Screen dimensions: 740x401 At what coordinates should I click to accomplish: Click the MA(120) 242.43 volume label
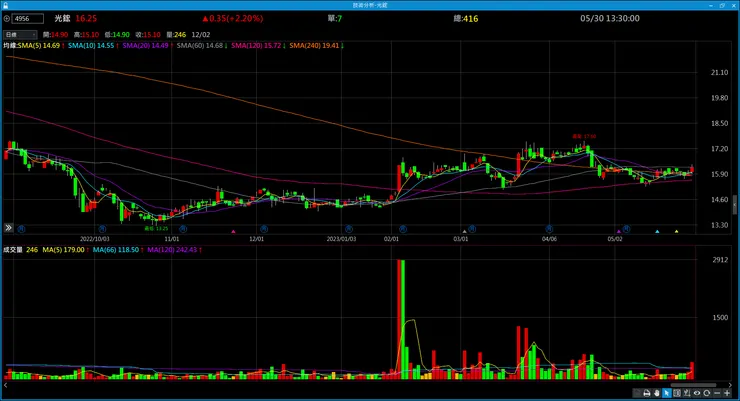pos(172,250)
